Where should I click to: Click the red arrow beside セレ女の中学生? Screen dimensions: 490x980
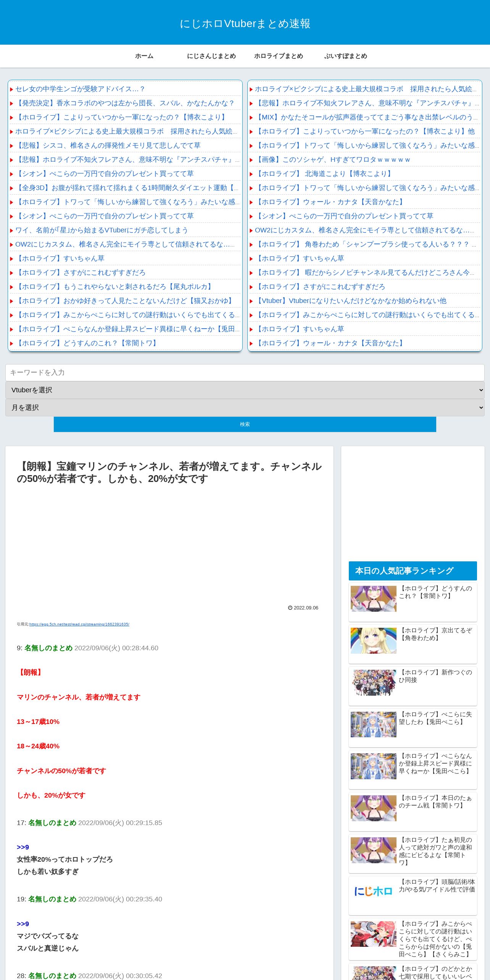(12, 89)
